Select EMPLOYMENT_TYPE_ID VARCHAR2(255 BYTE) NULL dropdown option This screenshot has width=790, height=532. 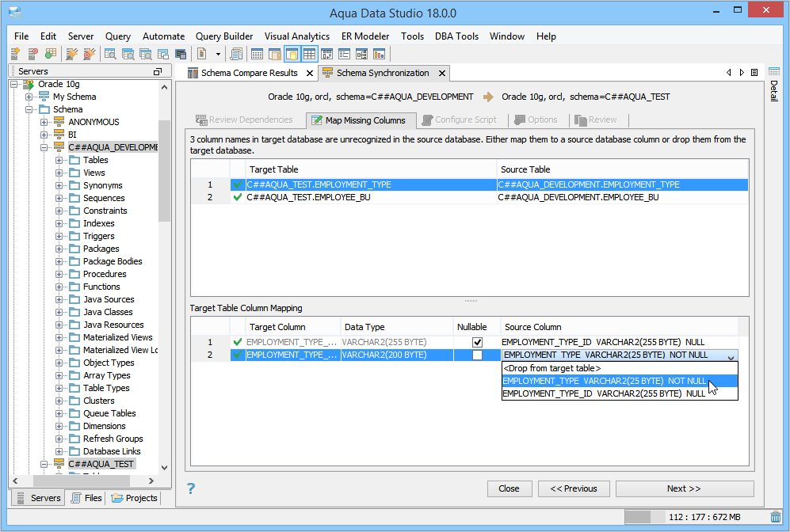pos(620,393)
